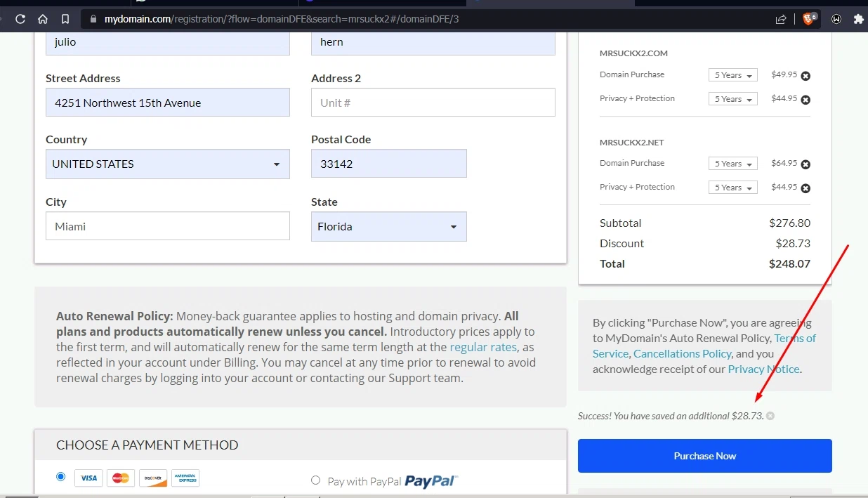Open Brave Shields lion icon

pyautogui.click(x=808, y=19)
